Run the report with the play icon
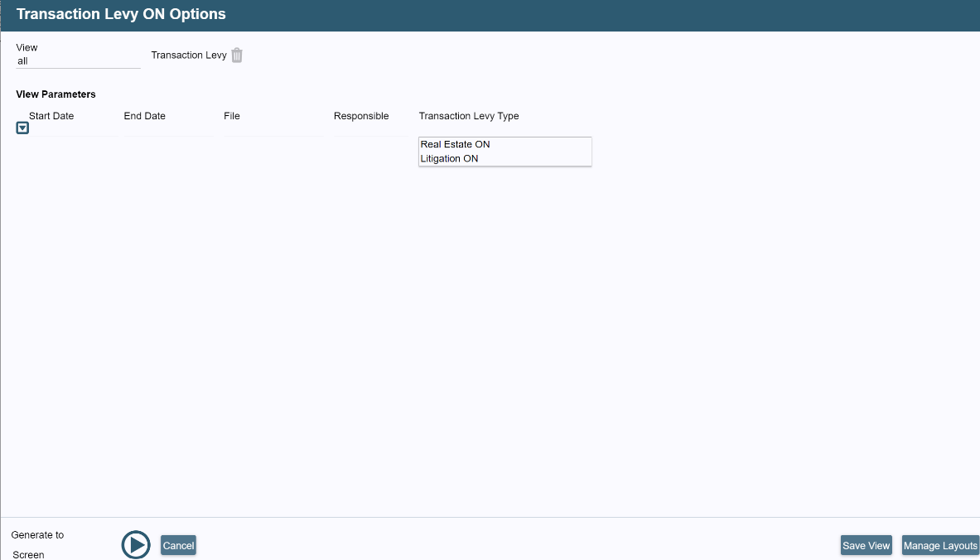Image resolution: width=980 pixels, height=560 pixels. pos(135,544)
